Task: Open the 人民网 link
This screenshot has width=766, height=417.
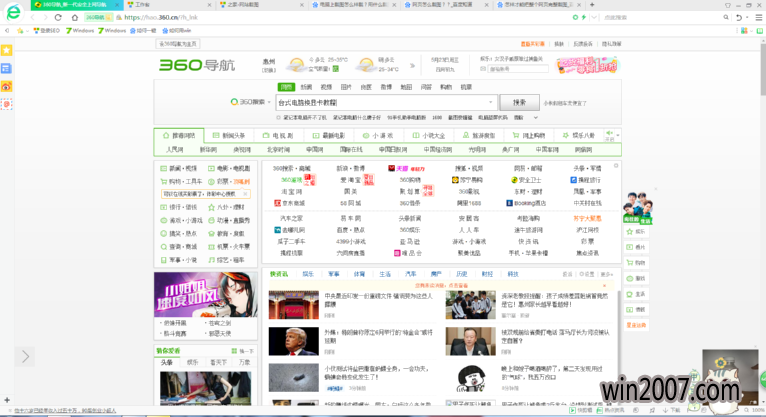Action: click(x=174, y=150)
